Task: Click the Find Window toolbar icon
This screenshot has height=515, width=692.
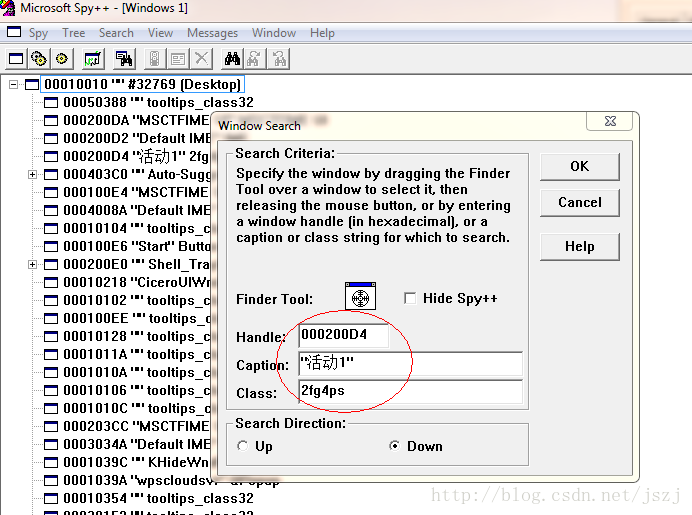Action: 124,59
